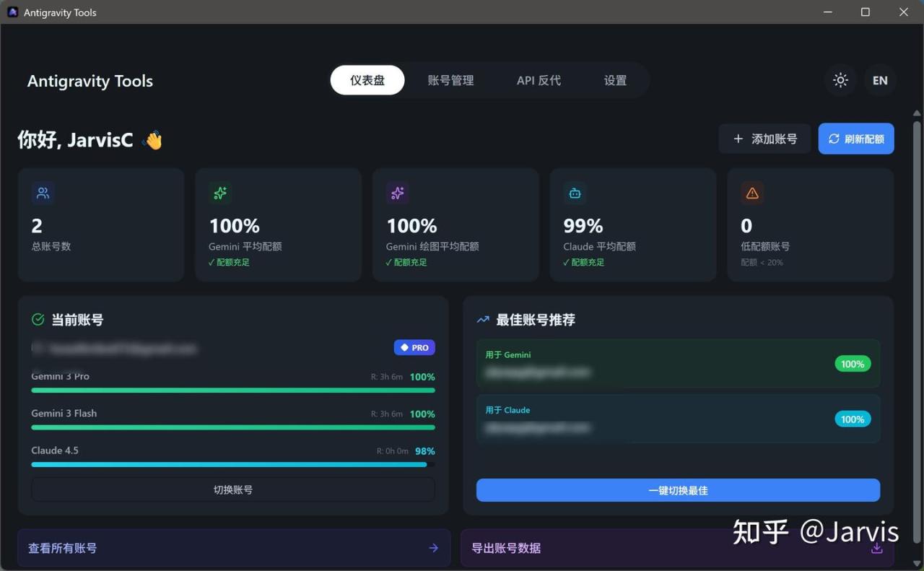Click the Gemini average quota sparkle icon
924x571 pixels.
click(x=220, y=193)
